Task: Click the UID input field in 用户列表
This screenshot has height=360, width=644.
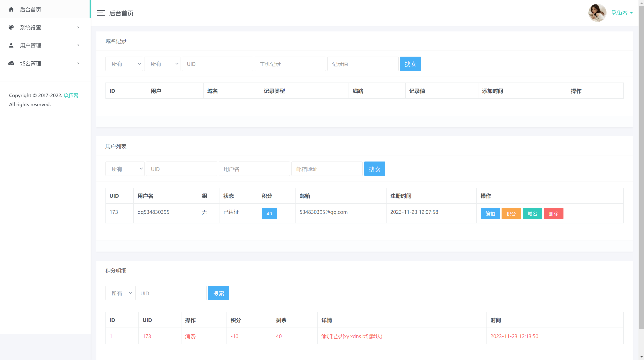Action: pos(181,169)
